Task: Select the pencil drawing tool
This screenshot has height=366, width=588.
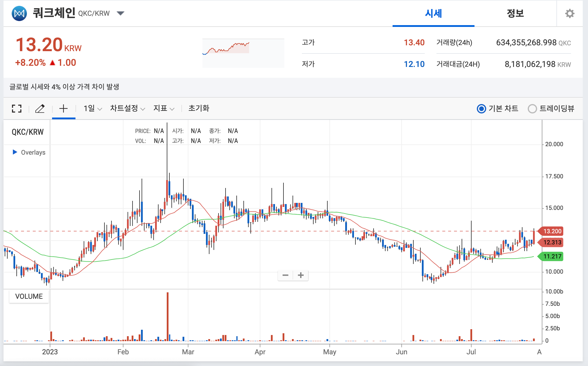Action: 40,108
